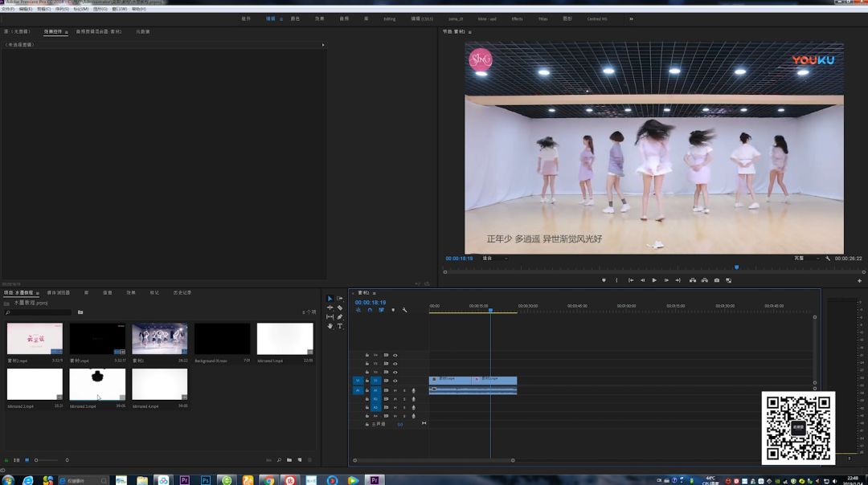Image resolution: width=868 pixels, height=485 pixels.
Task: Step forward one frame in program monitor
Action: 666,280
